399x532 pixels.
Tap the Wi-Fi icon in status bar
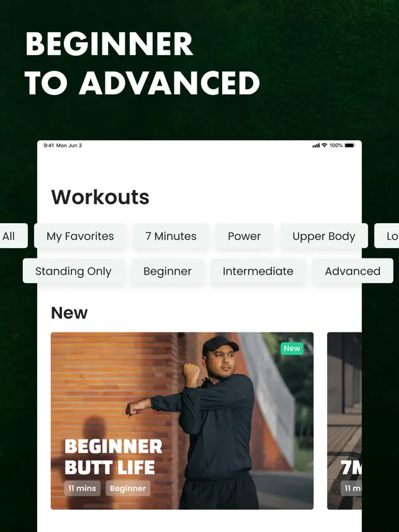point(325,145)
